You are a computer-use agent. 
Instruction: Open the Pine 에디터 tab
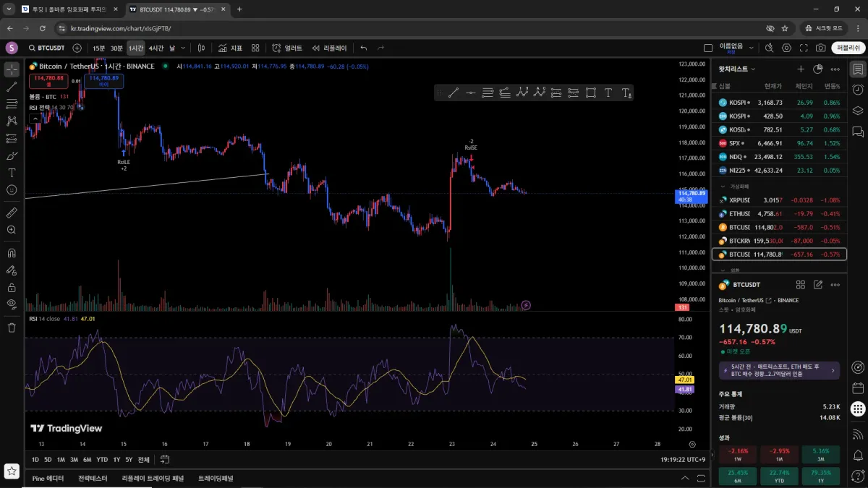tap(48, 478)
